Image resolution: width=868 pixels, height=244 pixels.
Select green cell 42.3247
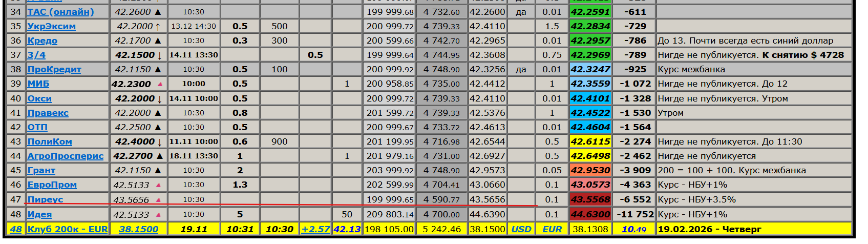[590, 69]
